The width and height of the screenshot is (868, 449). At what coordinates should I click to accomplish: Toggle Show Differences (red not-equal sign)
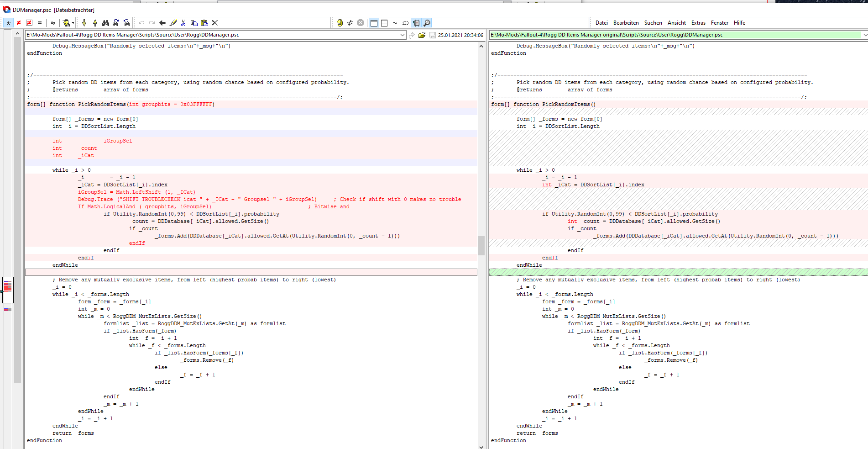click(19, 23)
